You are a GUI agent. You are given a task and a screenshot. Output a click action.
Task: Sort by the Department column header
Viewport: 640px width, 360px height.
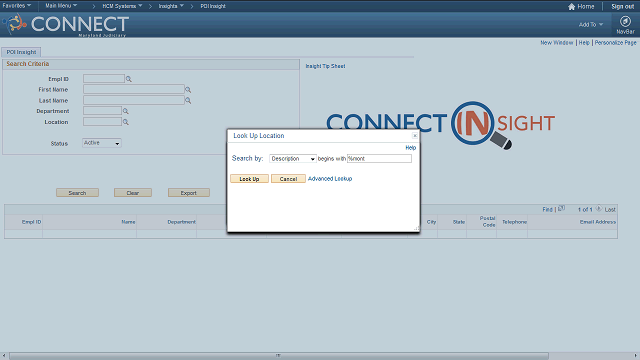pos(181,222)
